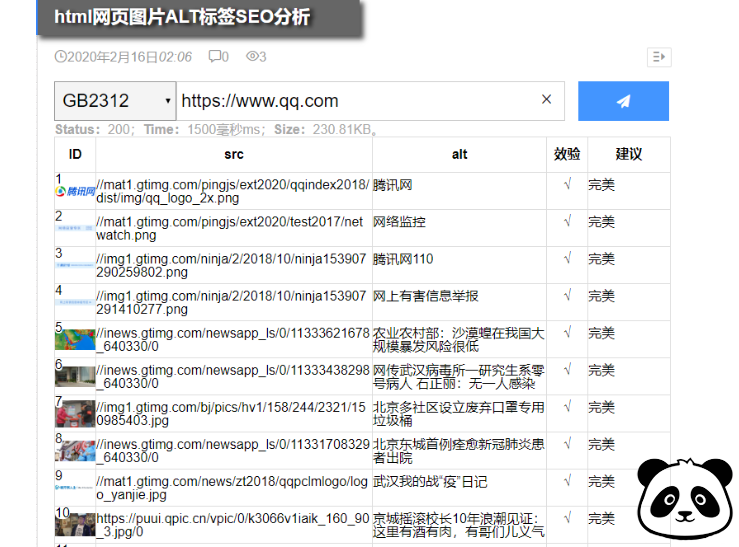
Task: Open the logo_yanjie thumbnail in row 9
Action: tap(75, 487)
